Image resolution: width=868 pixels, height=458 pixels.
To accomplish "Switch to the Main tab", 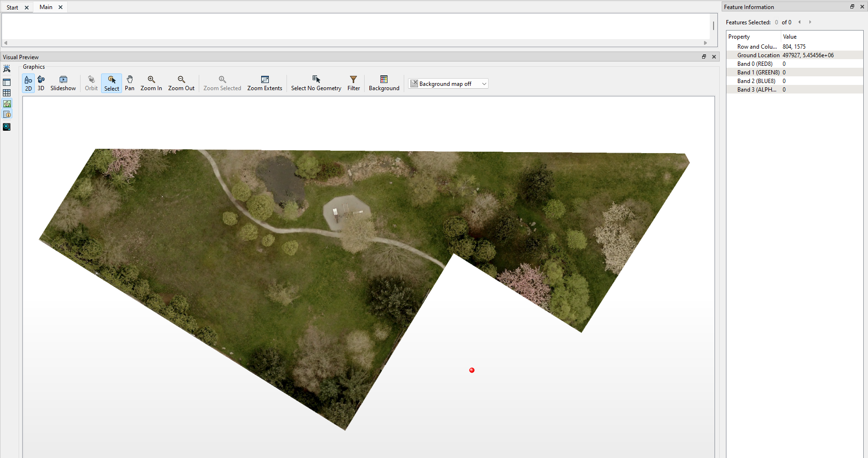I will click(46, 7).
